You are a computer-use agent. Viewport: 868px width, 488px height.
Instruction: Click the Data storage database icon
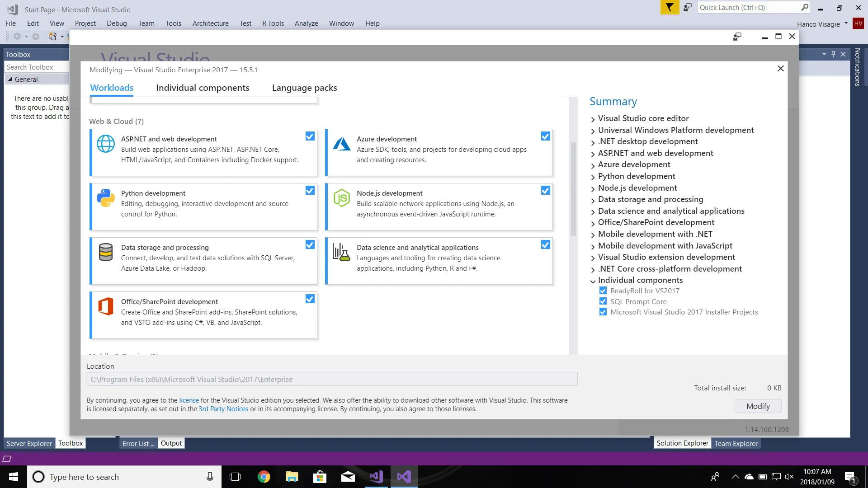(x=106, y=252)
